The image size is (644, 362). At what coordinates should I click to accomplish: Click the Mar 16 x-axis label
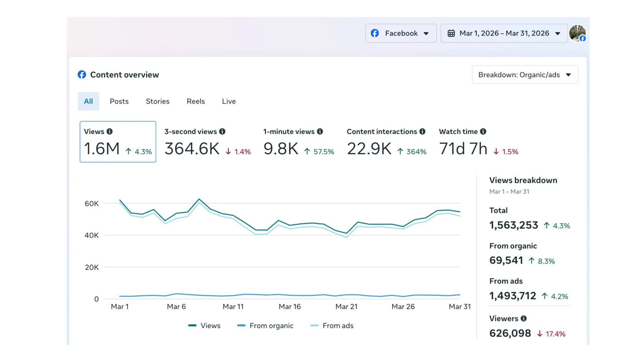289,307
